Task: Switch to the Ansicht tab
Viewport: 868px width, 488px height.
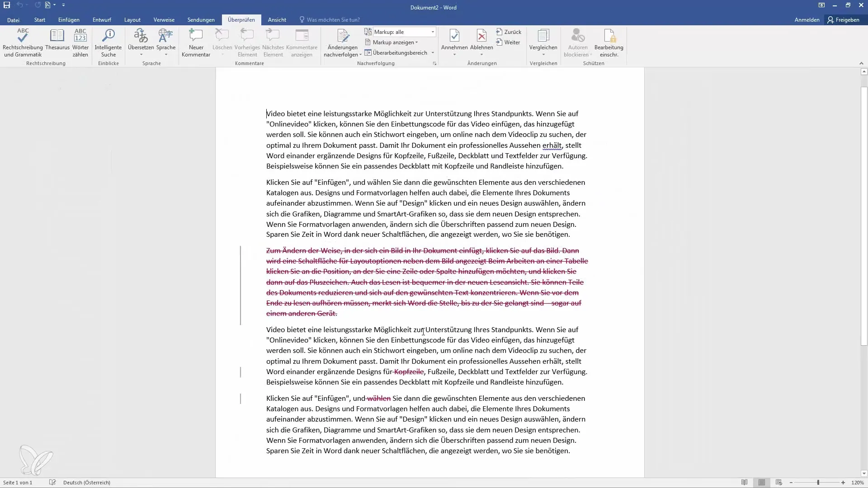Action: click(x=277, y=20)
